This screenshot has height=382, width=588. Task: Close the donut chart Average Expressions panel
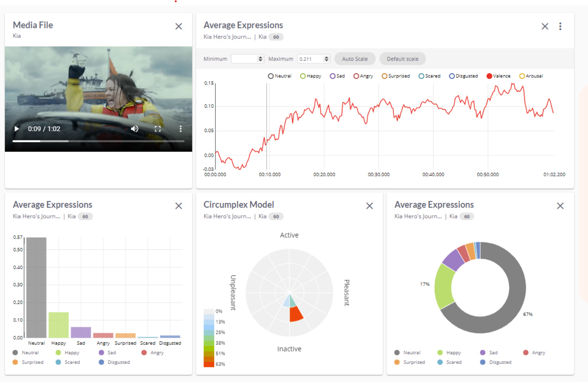(560, 206)
